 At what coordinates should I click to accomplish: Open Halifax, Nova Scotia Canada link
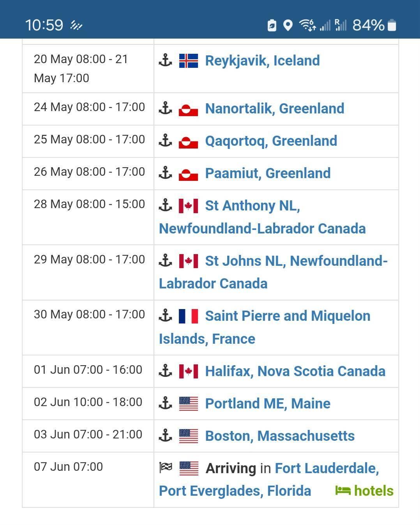pos(295,371)
